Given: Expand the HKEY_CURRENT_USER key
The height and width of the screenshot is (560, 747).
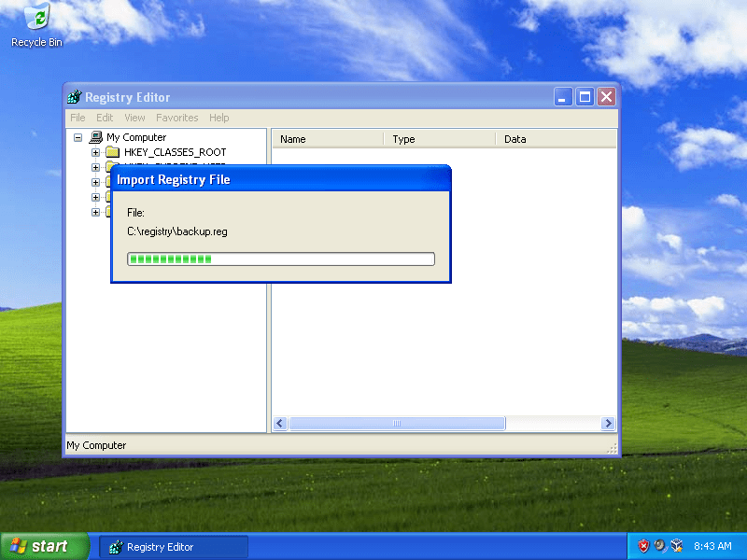Looking at the screenshot, I should [x=95, y=166].
